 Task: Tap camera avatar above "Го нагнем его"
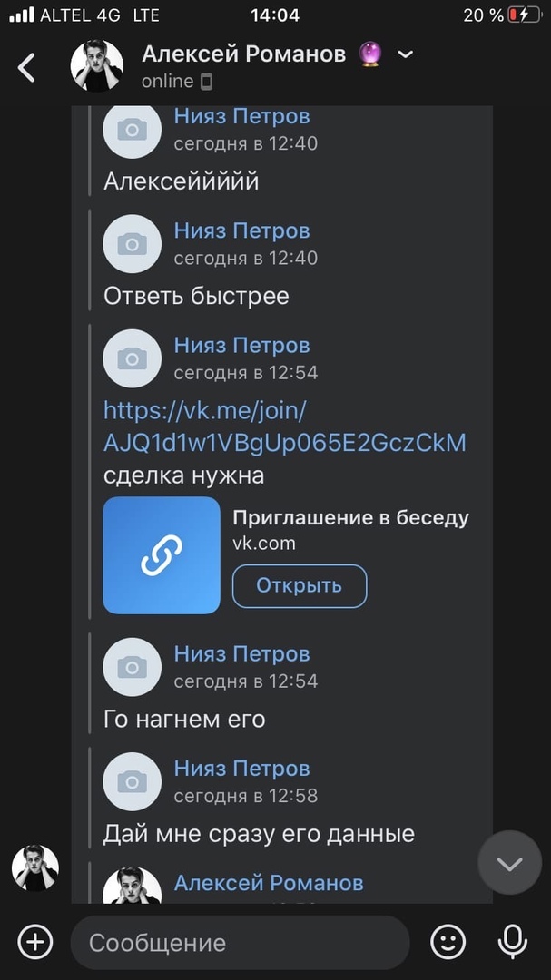[x=133, y=667]
